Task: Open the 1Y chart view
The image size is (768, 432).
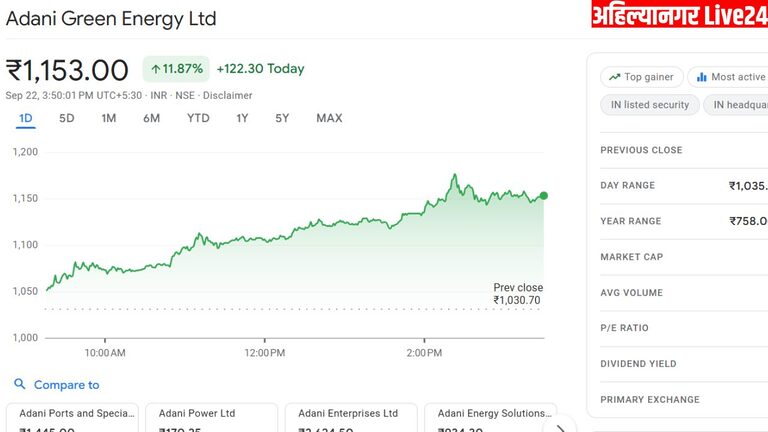Action: [x=242, y=118]
